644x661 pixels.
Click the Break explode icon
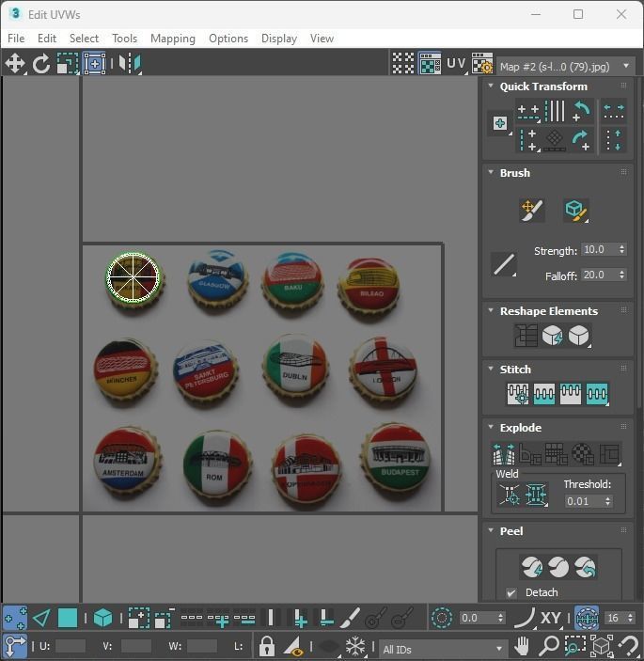504,454
